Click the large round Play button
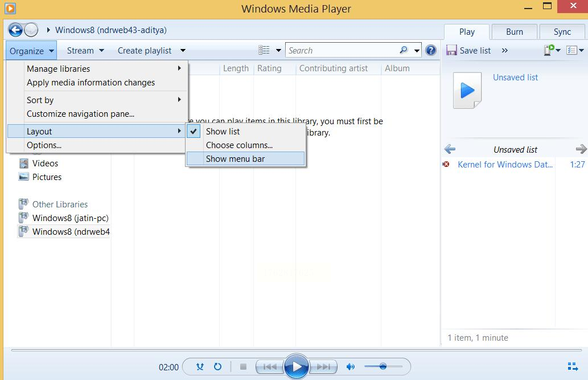The width and height of the screenshot is (588, 380). click(296, 366)
